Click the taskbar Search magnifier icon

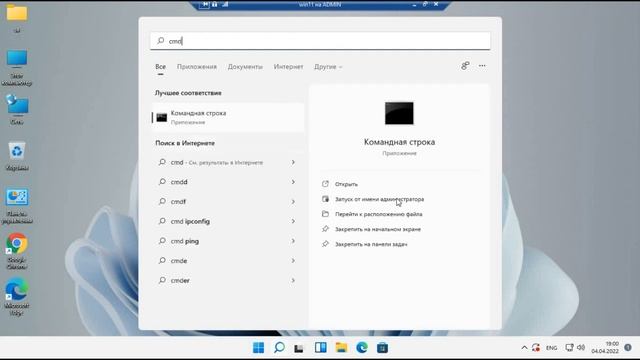[279, 348]
